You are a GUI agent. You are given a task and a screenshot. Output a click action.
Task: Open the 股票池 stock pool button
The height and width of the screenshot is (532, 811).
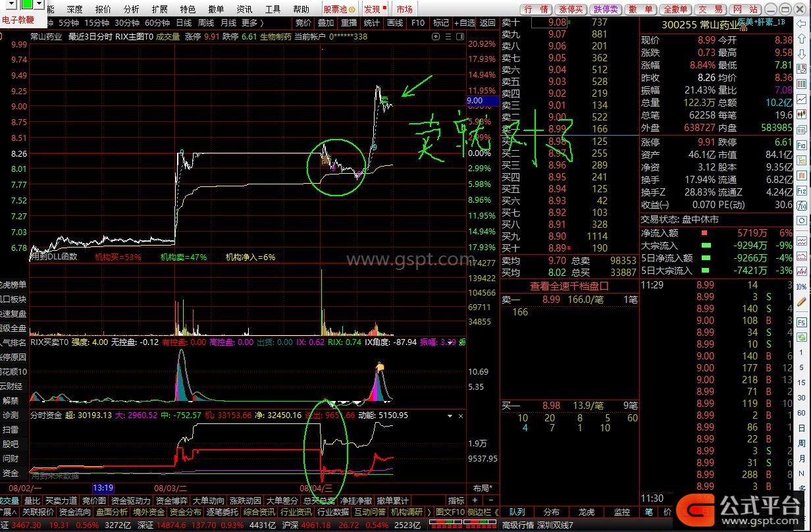click(x=339, y=9)
